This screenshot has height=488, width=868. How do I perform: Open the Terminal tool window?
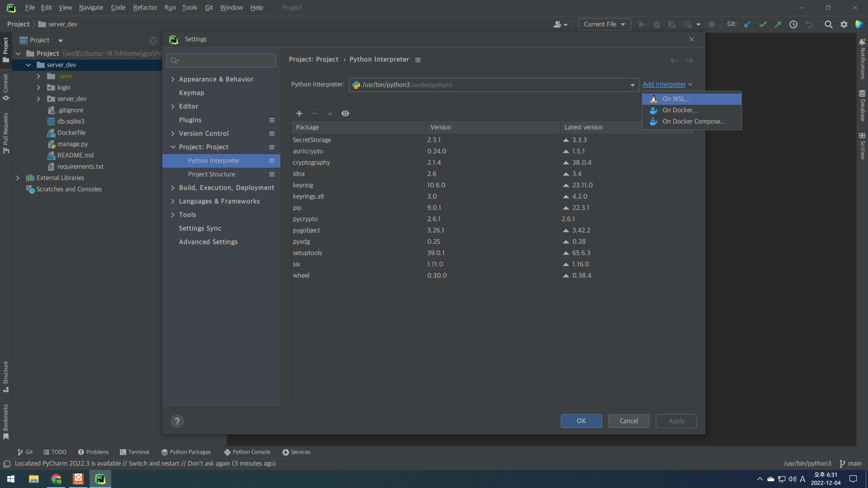click(134, 452)
